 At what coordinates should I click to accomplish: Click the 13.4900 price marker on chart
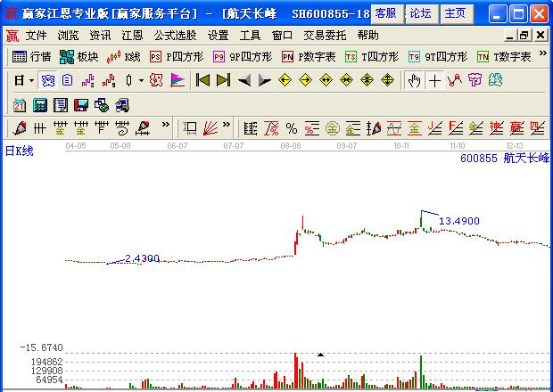click(x=459, y=220)
